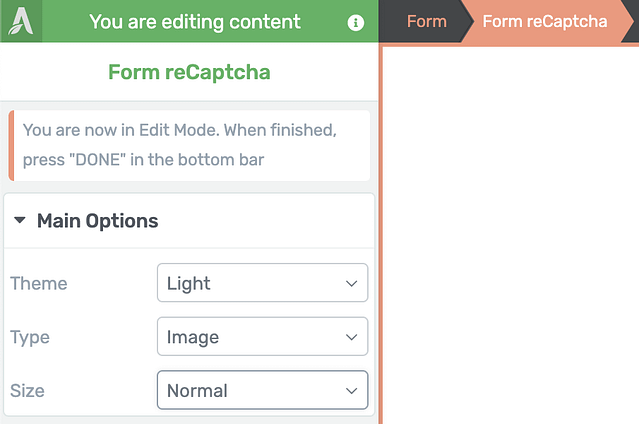Click the 'You are editing content' header bar
Viewport: 639px width, 424px height.
click(x=195, y=22)
